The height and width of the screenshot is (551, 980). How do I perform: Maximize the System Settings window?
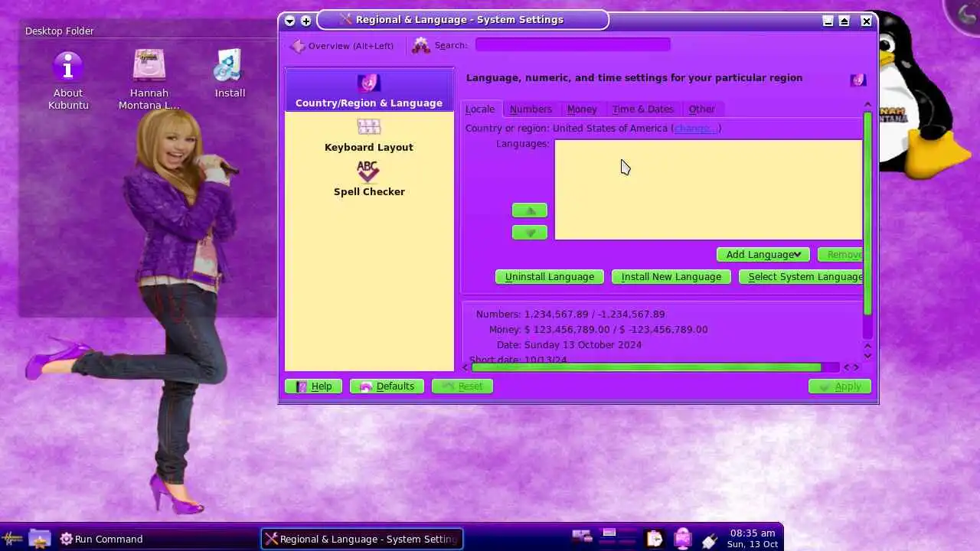coord(844,21)
